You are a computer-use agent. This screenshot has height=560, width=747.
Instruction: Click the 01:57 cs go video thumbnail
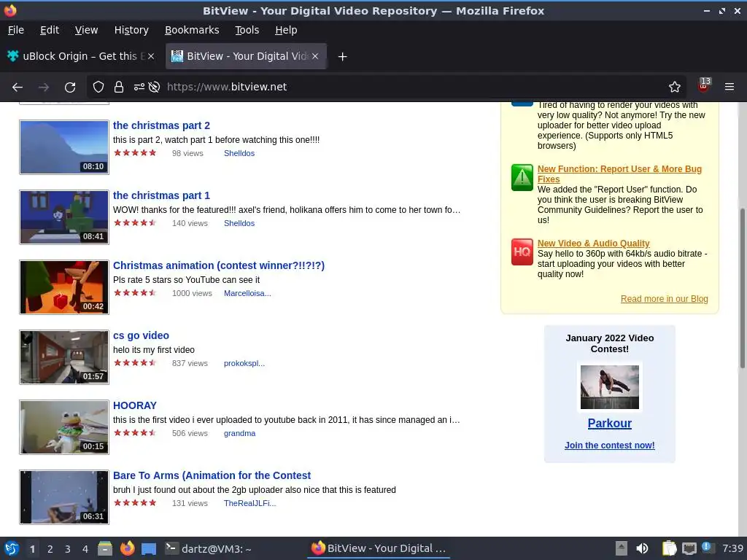point(64,357)
